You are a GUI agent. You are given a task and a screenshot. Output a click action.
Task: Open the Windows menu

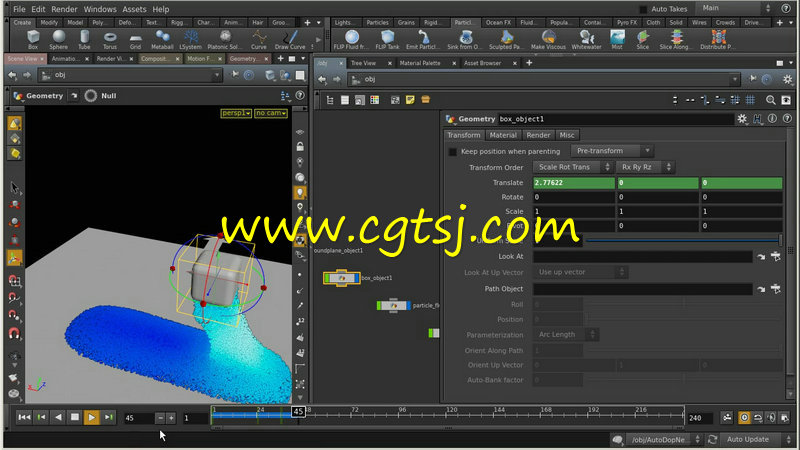(100, 9)
